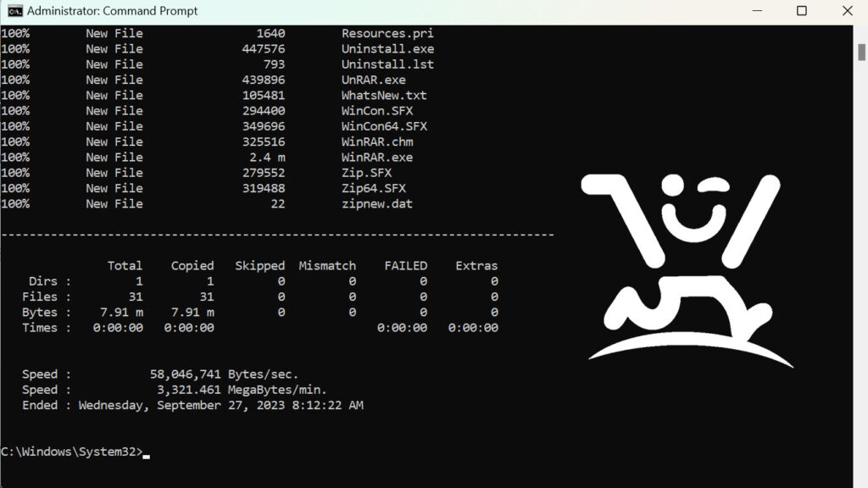Screen dimensions: 868x488
Task: Click the vertical scrollbar thumb
Action: pos(861,53)
